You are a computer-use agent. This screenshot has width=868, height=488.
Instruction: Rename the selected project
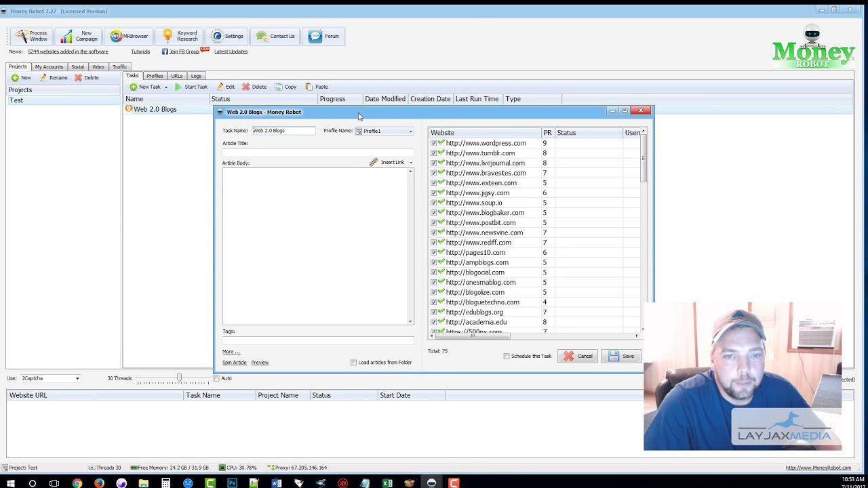tap(53, 78)
